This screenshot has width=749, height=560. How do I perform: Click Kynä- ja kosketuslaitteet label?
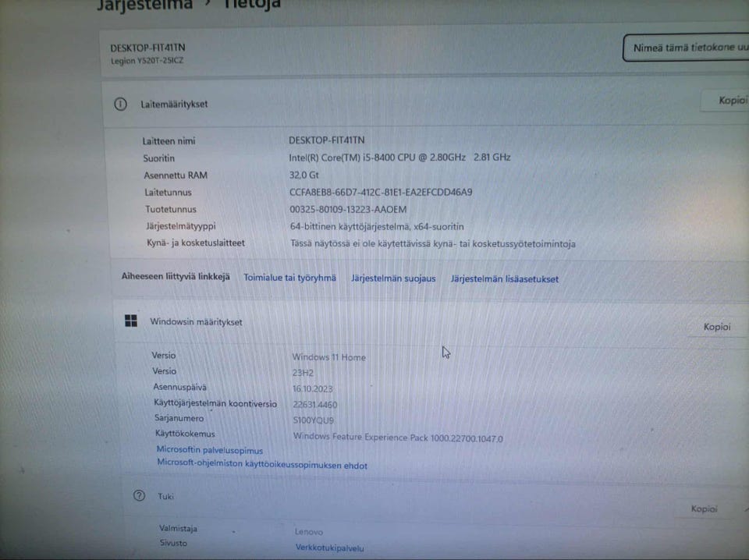point(195,243)
